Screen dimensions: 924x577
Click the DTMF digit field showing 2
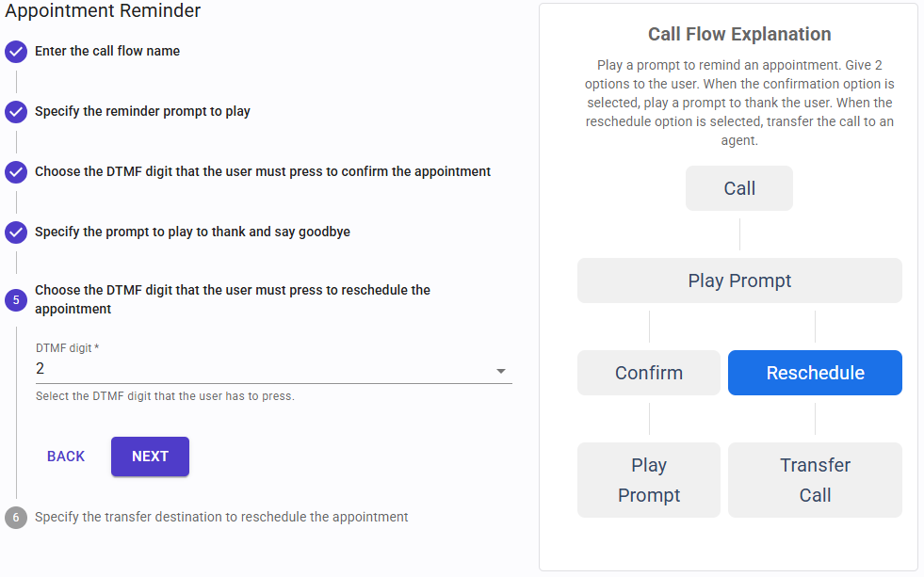click(x=264, y=369)
